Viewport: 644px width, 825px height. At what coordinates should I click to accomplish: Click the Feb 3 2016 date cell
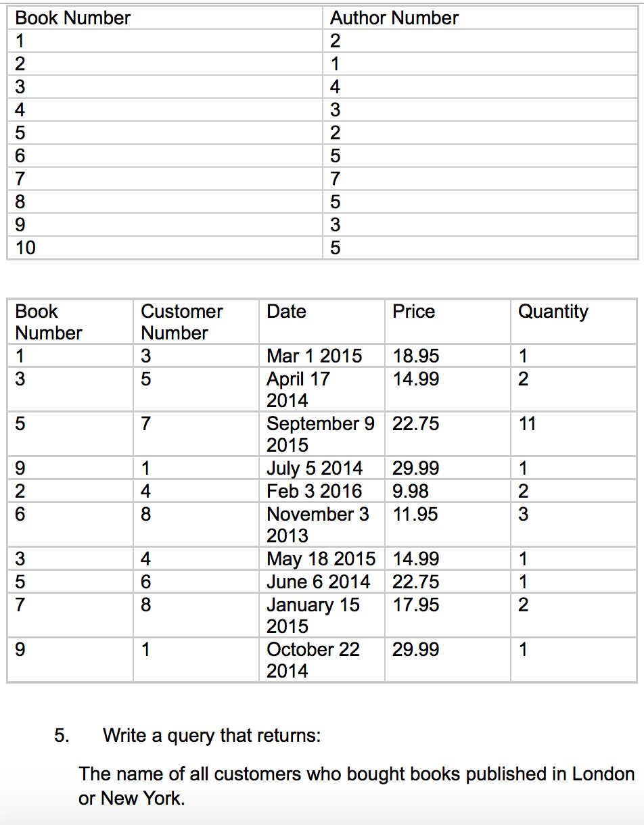(x=314, y=491)
